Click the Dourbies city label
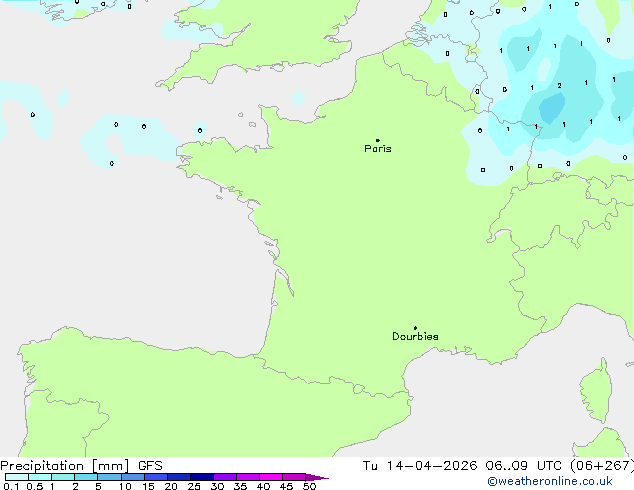Viewport: 634px width, 490px height. [415, 336]
